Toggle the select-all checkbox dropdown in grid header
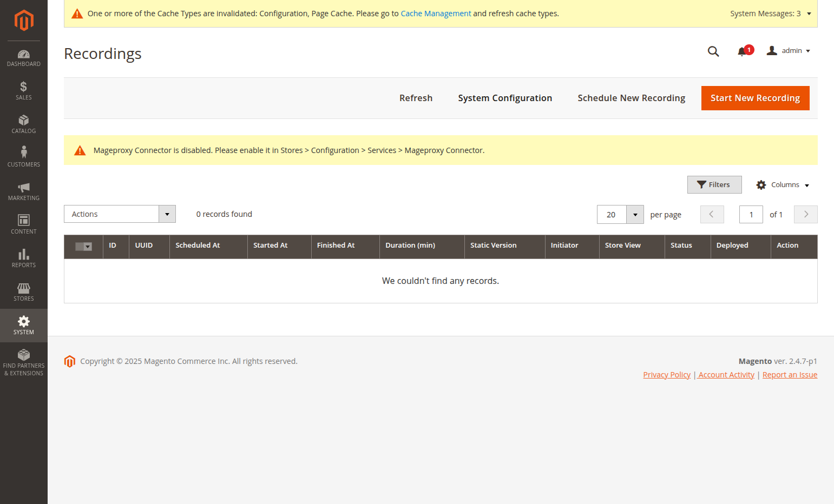The width and height of the screenshot is (834, 504). coord(83,247)
